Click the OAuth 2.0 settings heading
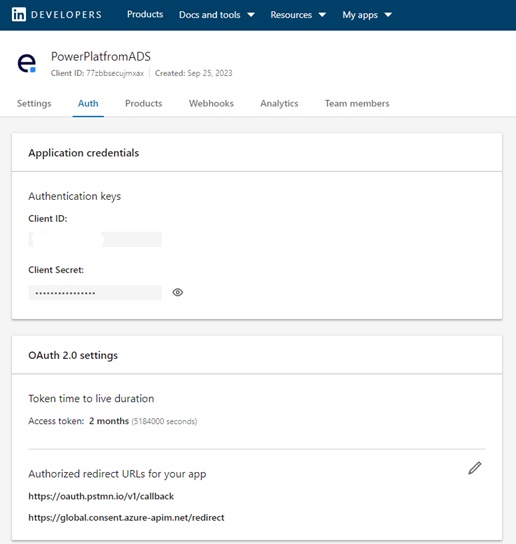This screenshot has height=544, width=516. [x=73, y=356]
